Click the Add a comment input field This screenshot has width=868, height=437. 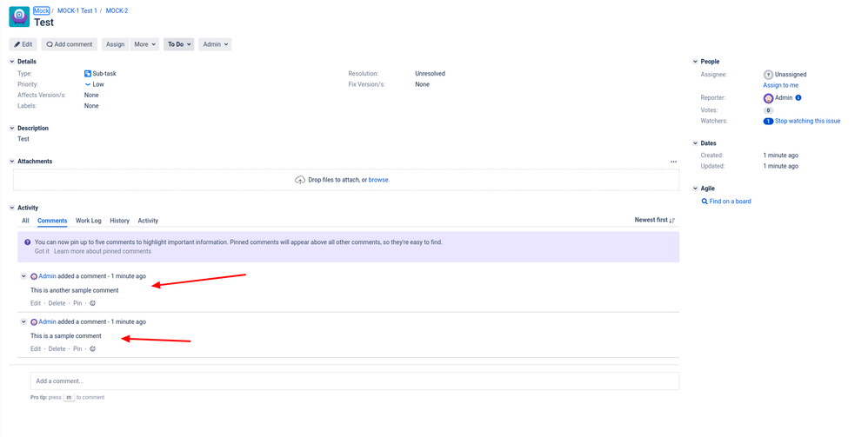tap(355, 381)
